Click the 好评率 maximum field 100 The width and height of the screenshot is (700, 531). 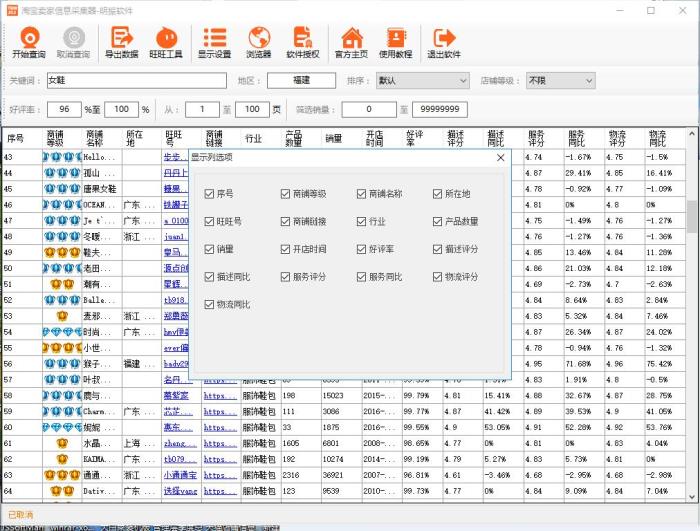tap(121, 109)
